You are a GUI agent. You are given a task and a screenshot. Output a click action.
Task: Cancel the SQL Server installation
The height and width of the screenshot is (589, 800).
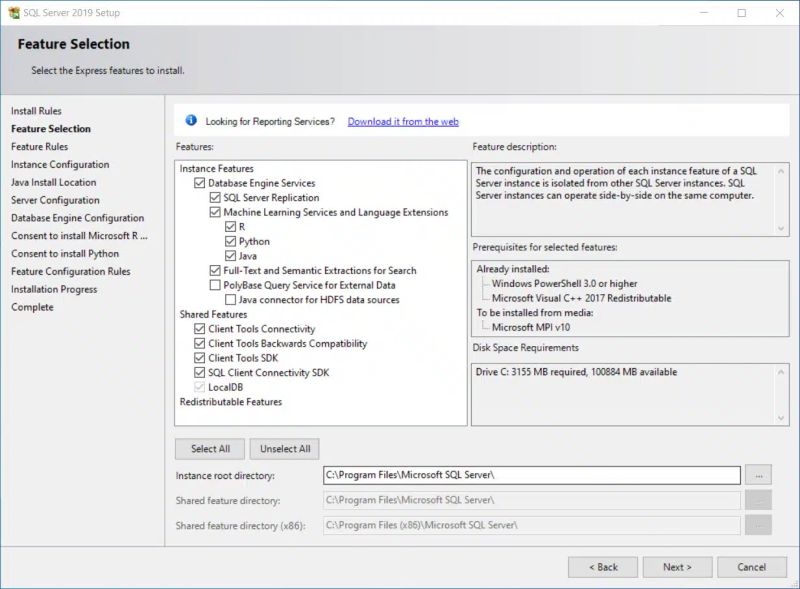click(751, 566)
